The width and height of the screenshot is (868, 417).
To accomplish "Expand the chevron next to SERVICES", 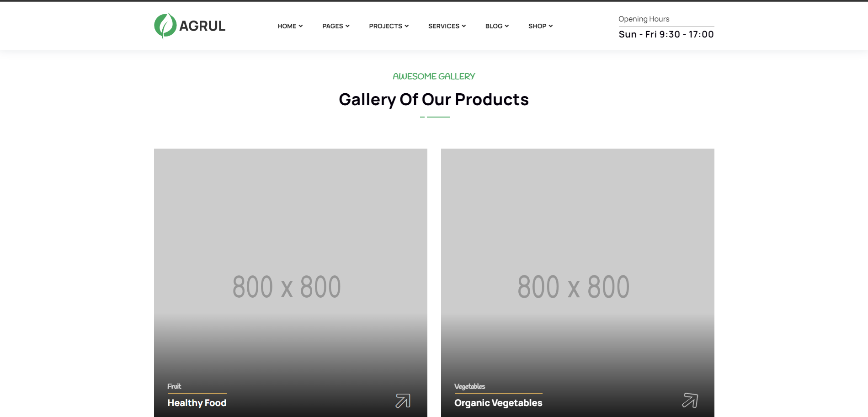I will tap(464, 26).
